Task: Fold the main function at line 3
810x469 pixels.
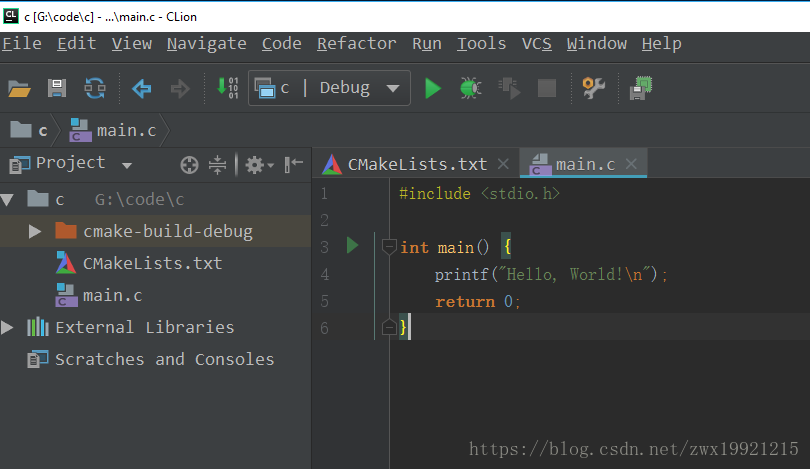Action: pos(389,246)
